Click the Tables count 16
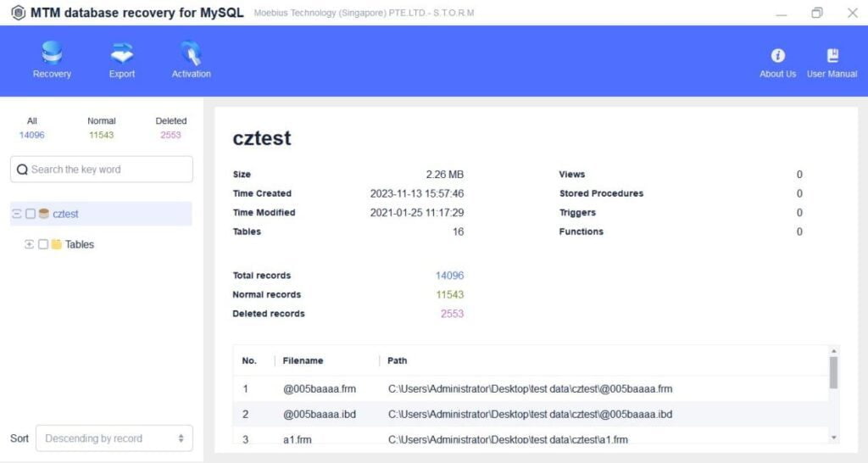The height and width of the screenshot is (463, 868). coord(459,231)
